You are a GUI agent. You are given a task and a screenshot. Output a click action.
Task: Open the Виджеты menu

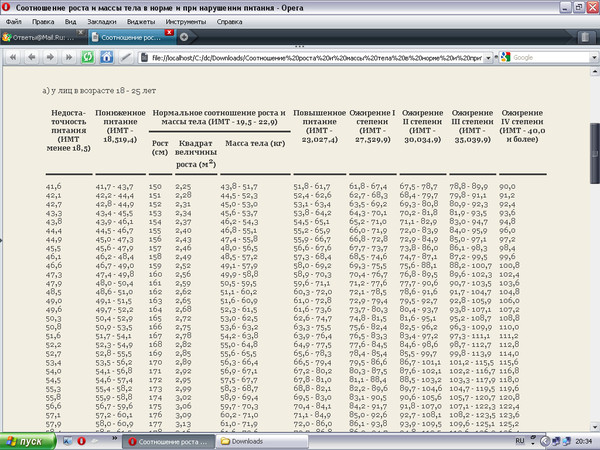pyautogui.click(x=141, y=22)
